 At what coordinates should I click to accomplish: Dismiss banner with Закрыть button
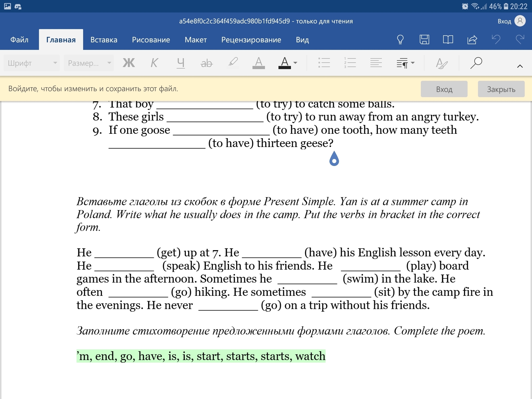click(x=501, y=89)
